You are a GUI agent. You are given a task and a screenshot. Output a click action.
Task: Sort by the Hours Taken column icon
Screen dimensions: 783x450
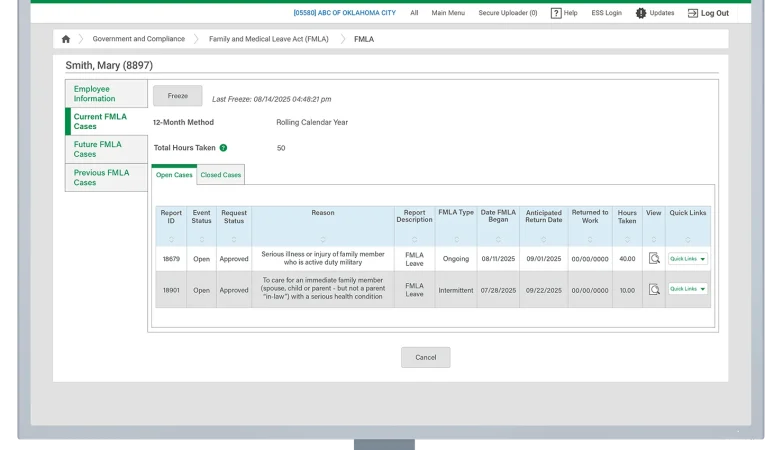point(627,239)
